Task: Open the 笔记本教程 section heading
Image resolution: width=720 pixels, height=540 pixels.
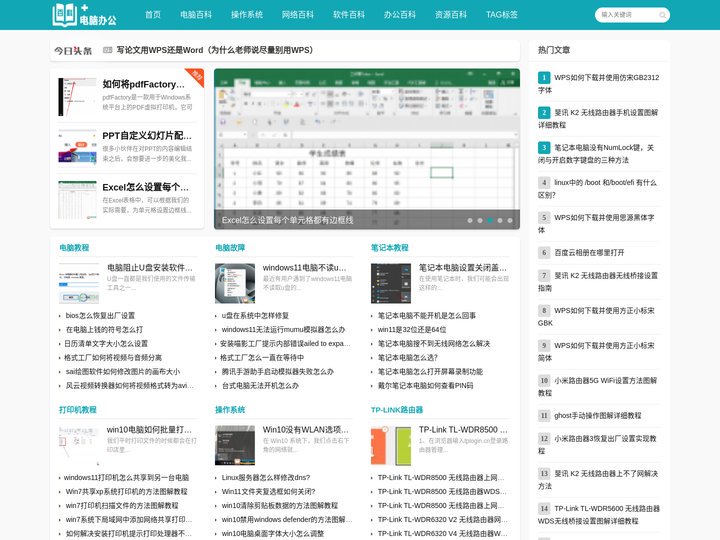Action: [390, 248]
